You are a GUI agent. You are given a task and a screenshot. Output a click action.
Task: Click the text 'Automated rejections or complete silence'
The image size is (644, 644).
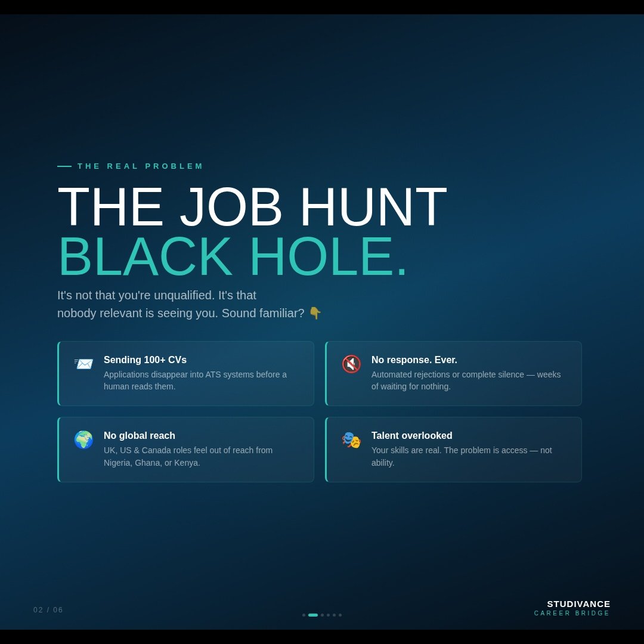pos(448,374)
